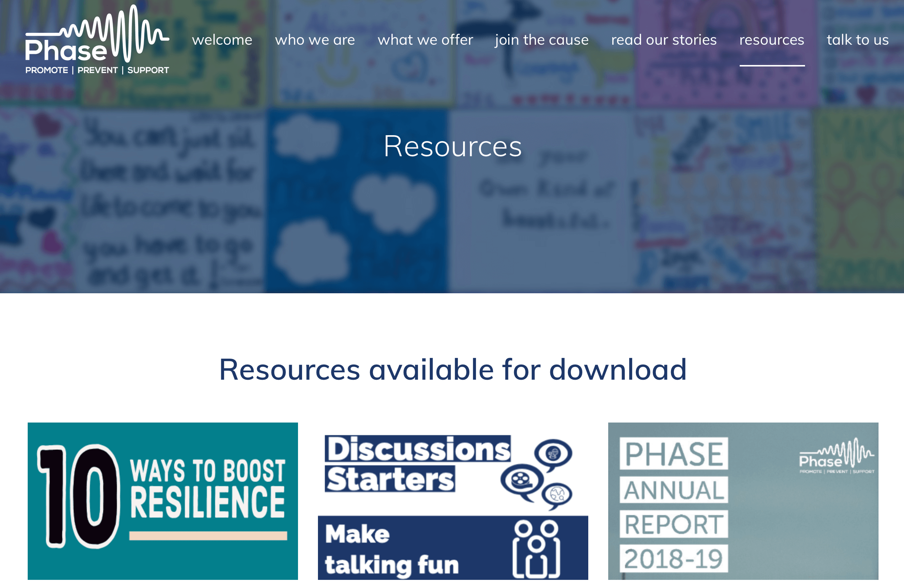Click Resources available for download heading
The width and height of the screenshot is (904, 588).
[x=452, y=369]
